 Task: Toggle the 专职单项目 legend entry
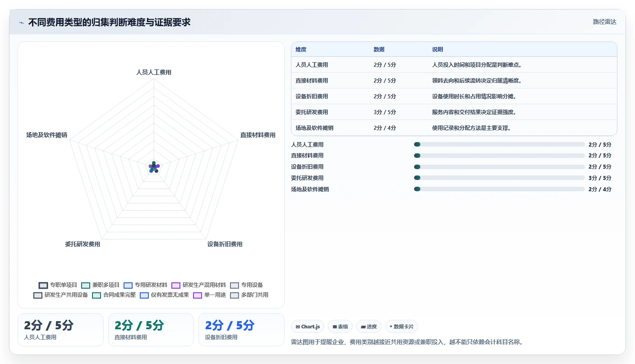click(58, 285)
